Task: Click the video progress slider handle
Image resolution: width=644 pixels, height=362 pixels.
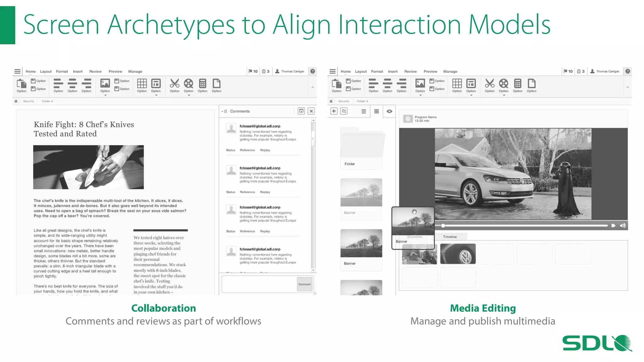Action: [x=443, y=226]
